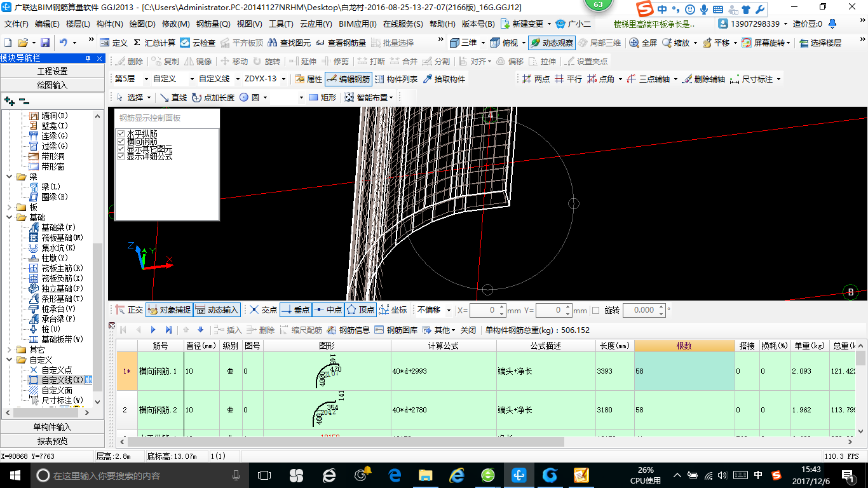Open the BIM应用(I) menu
868x488 pixels.
[x=358, y=24]
